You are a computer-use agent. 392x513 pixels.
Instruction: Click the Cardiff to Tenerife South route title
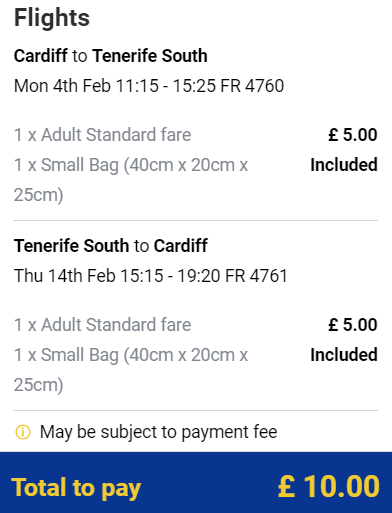(111, 56)
